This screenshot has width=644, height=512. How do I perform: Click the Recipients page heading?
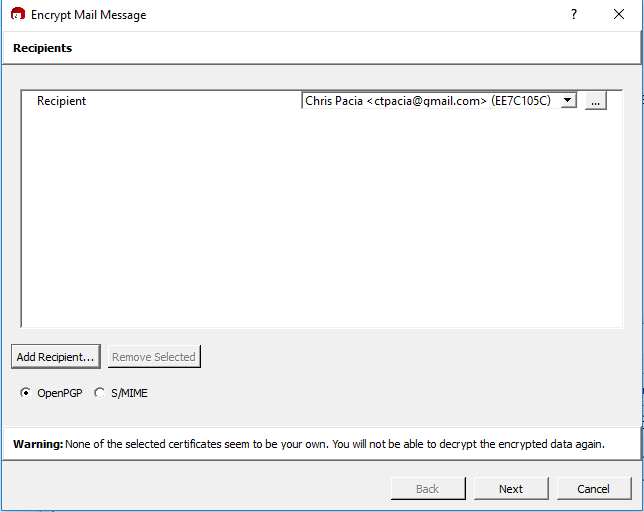click(x=43, y=48)
